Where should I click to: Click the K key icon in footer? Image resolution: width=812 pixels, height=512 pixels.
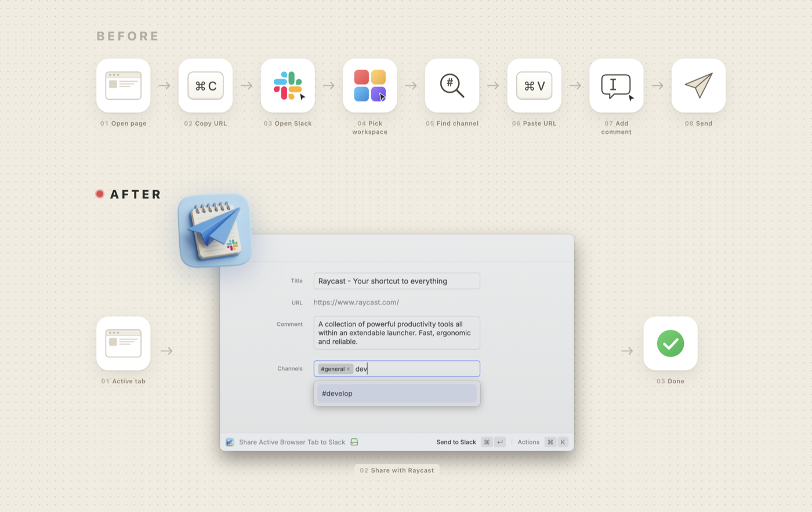click(563, 442)
